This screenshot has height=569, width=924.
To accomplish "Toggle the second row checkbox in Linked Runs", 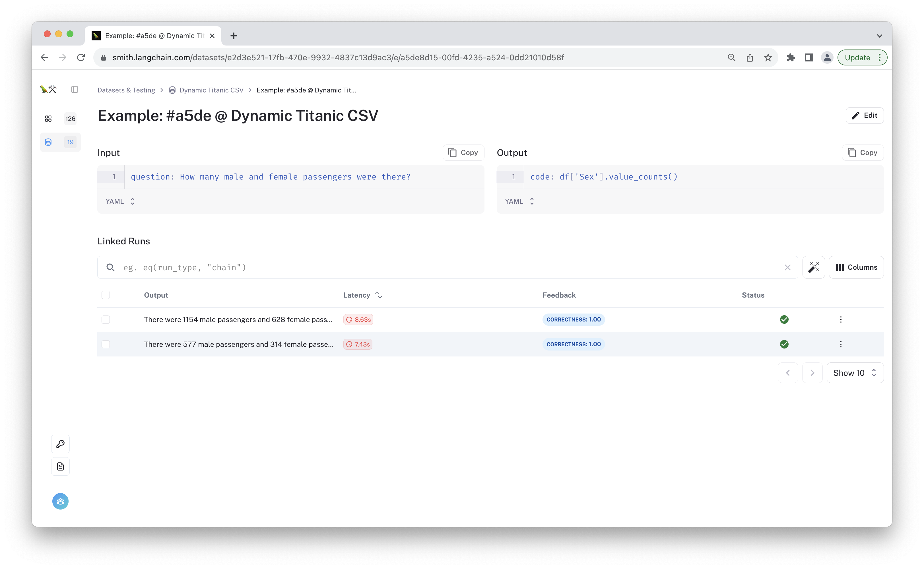I will 105,344.
